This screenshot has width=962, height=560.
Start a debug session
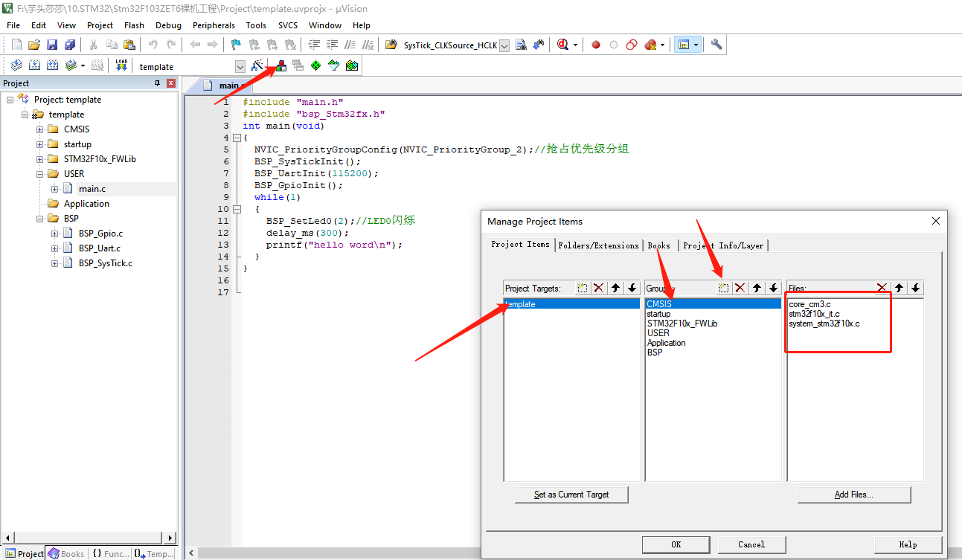[x=562, y=45]
